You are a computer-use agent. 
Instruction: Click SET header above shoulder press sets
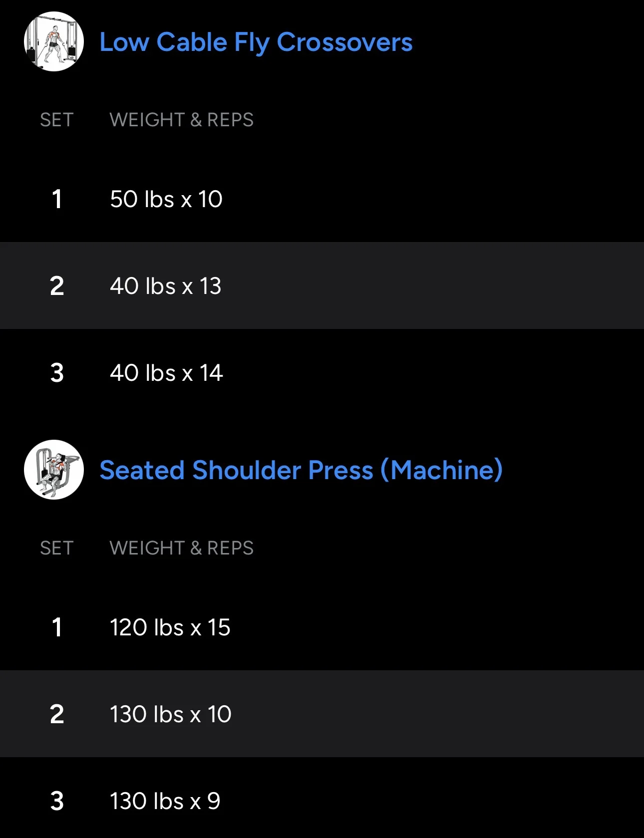(x=57, y=548)
